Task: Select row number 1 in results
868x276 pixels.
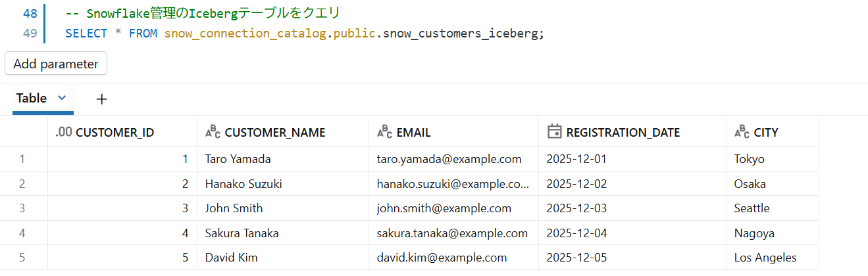Action: coord(22,159)
